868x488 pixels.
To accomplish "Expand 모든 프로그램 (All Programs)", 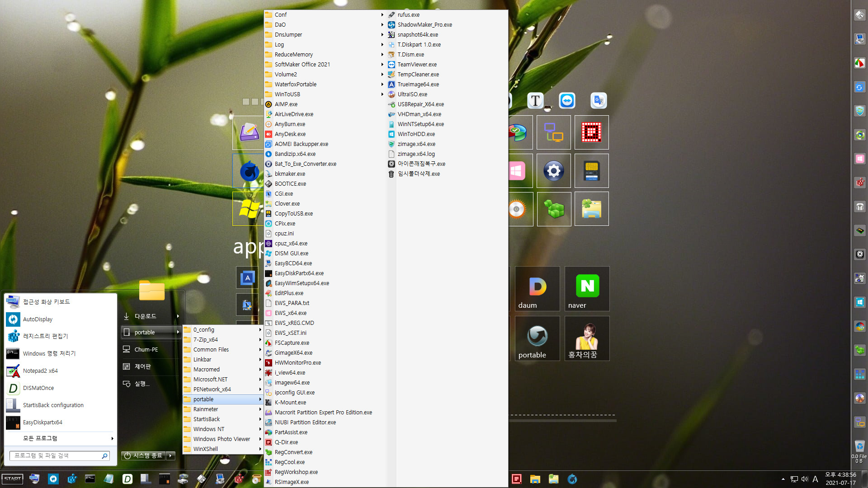I will 61,438.
